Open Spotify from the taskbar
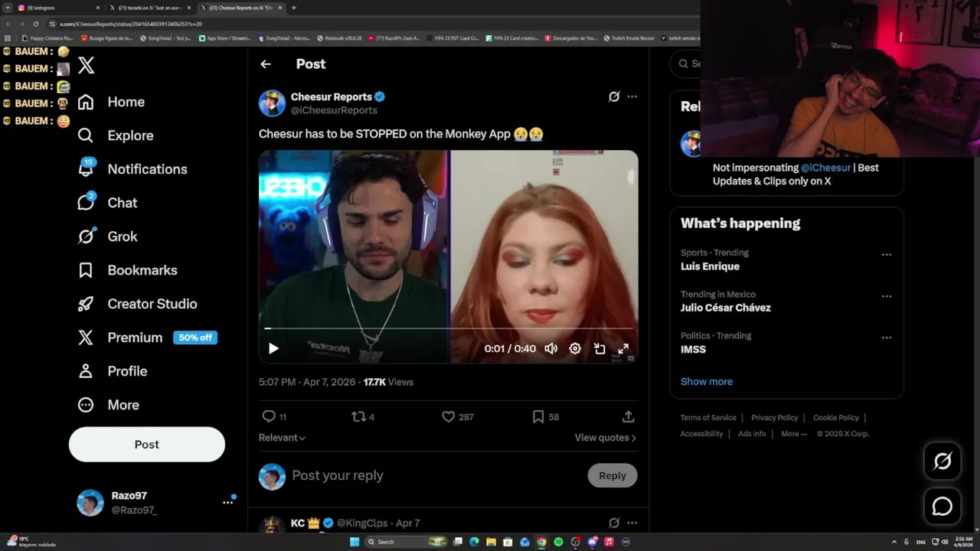The height and width of the screenshot is (551, 980). point(558,542)
